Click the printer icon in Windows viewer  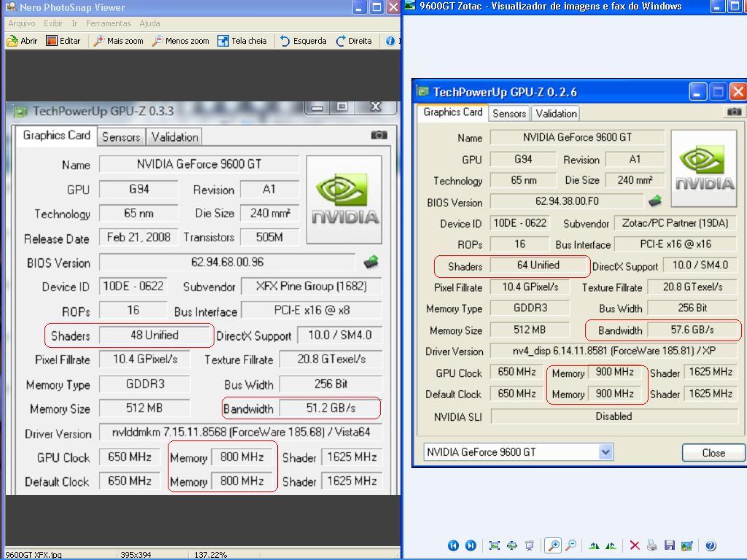pyautogui.click(x=651, y=545)
